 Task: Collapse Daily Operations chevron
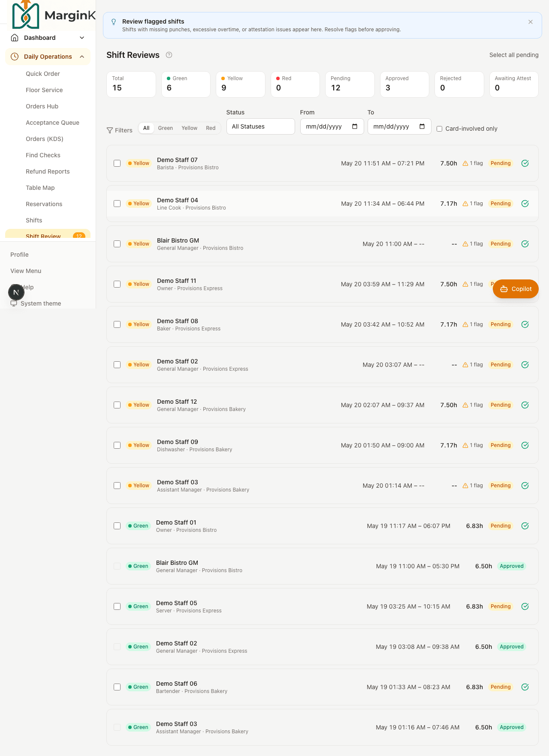[82, 57]
